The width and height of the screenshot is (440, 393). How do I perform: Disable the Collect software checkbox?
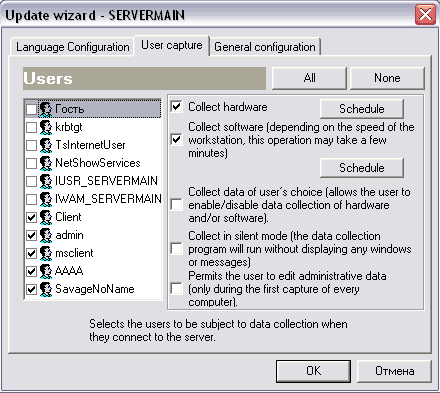point(176,139)
